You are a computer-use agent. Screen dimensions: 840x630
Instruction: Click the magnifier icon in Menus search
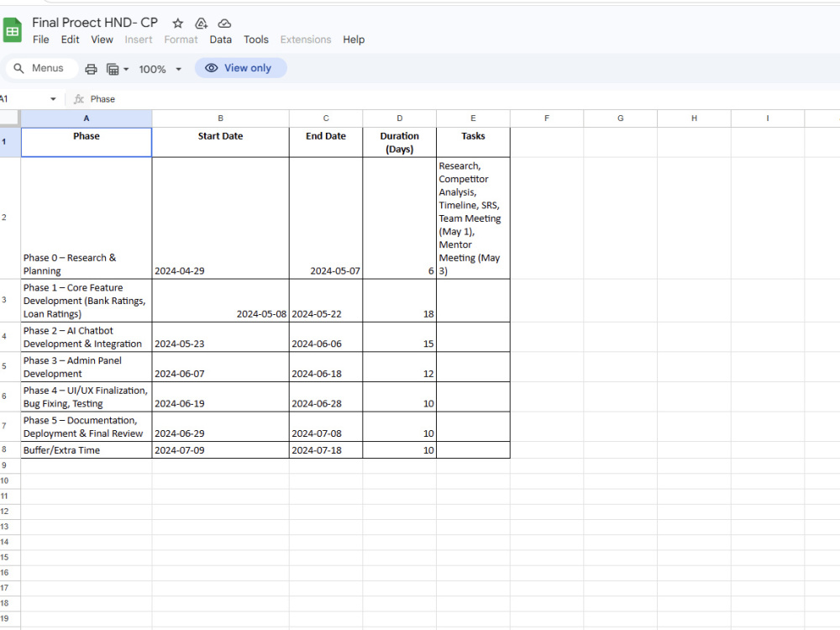[18, 69]
